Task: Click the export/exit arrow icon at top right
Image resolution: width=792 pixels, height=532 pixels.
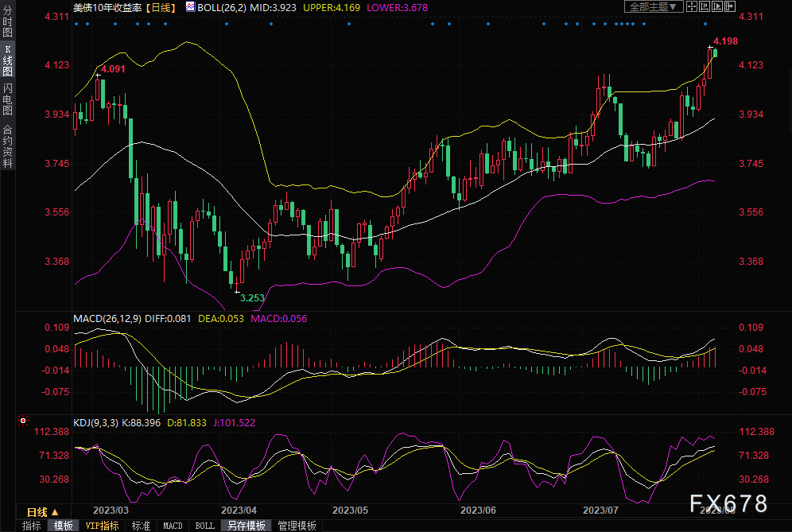Action: [730, 6]
